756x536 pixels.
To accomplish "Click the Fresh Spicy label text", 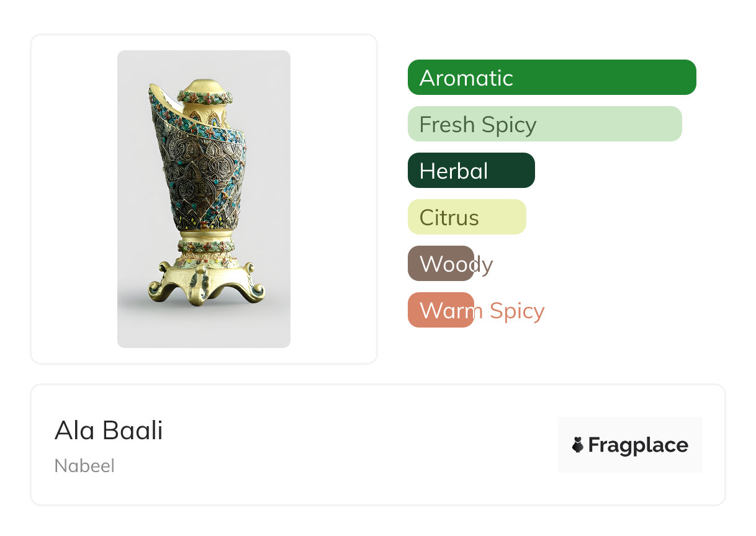I will (477, 125).
